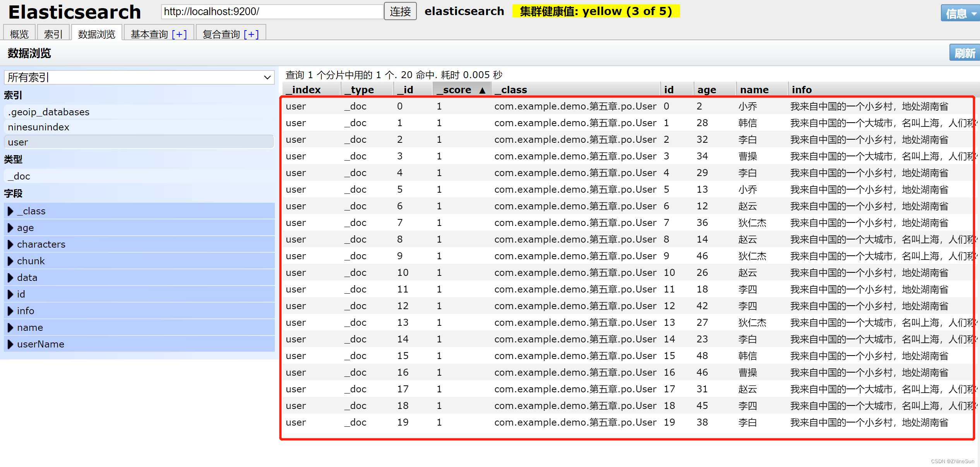Click the _score sort arrow icon
This screenshot has width=980, height=467.
point(482,90)
